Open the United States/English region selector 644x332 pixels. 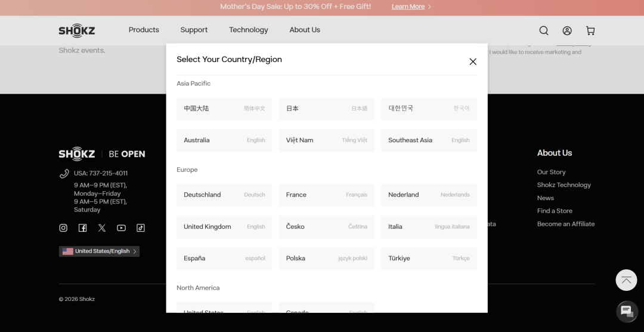[x=99, y=251]
